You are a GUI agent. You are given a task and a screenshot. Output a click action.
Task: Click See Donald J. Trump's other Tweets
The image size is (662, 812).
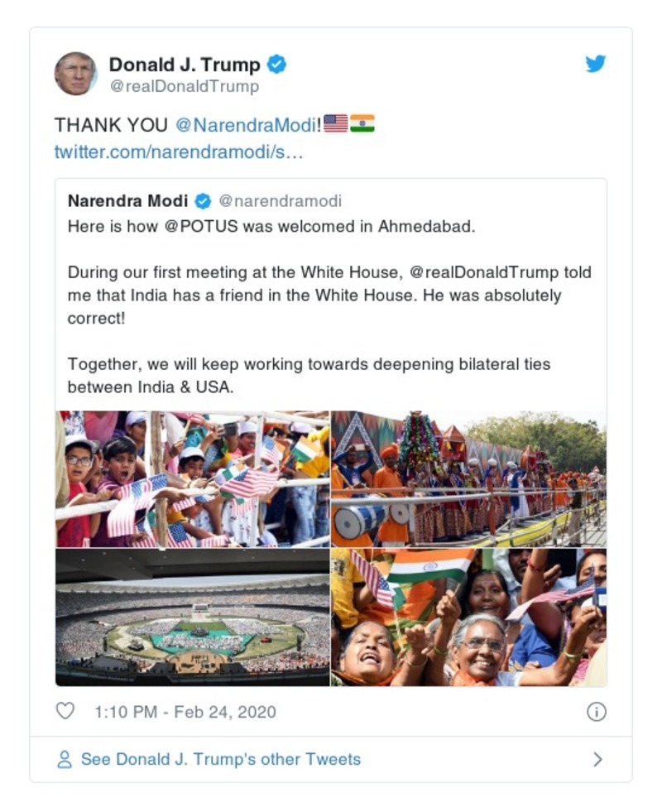tap(220, 759)
